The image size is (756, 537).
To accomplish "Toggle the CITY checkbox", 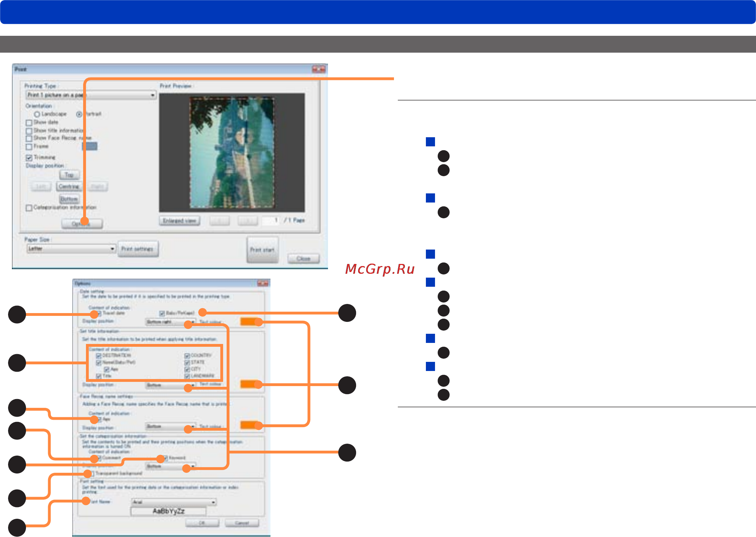I will point(187,370).
